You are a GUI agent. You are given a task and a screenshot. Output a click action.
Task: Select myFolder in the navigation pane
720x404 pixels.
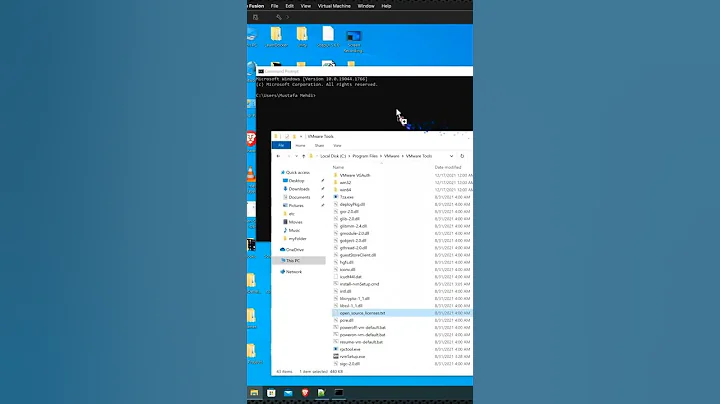pyautogui.click(x=298, y=239)
